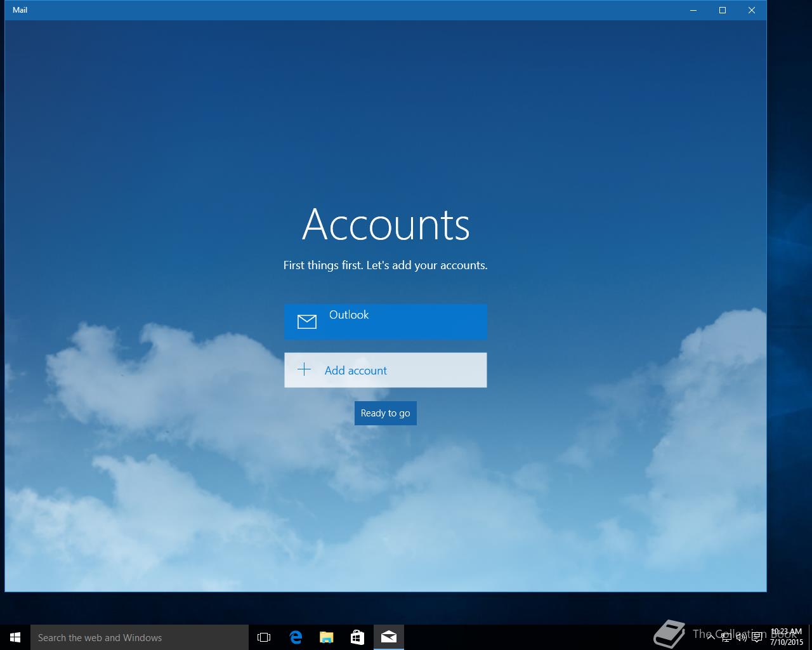Open the Action Center notifications icon
This screenshot has width=812, height=650.
[x=757, y=637]
